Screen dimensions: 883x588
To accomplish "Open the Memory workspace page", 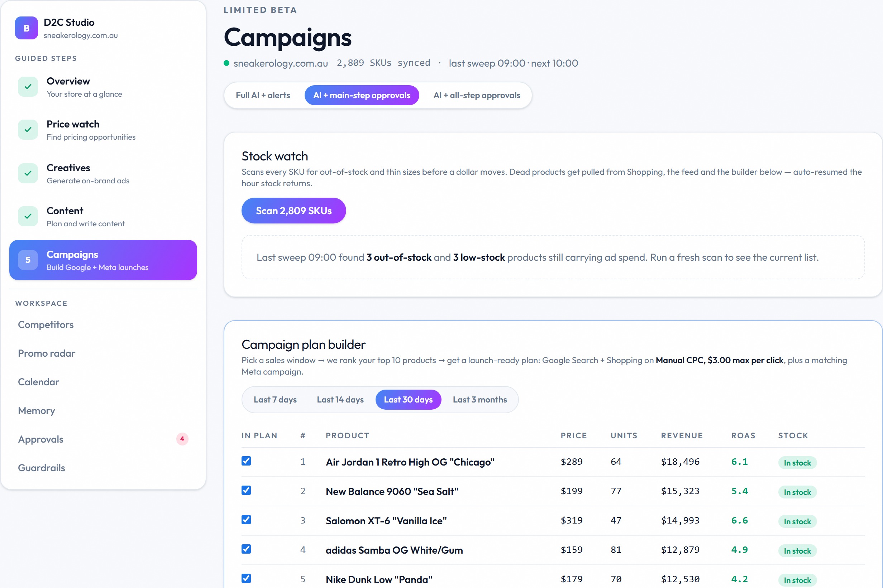I will point(103,411).
